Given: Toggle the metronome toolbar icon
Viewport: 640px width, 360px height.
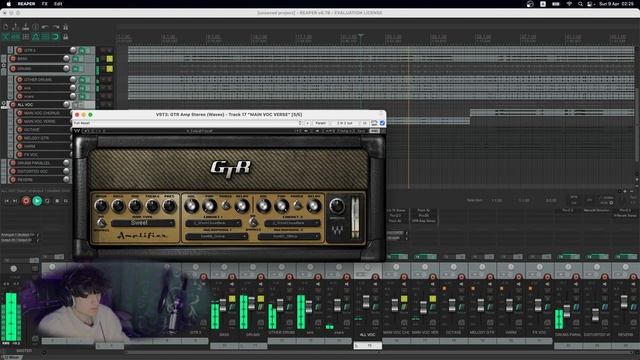Looking at the screenshot, I should click(65, 27).
